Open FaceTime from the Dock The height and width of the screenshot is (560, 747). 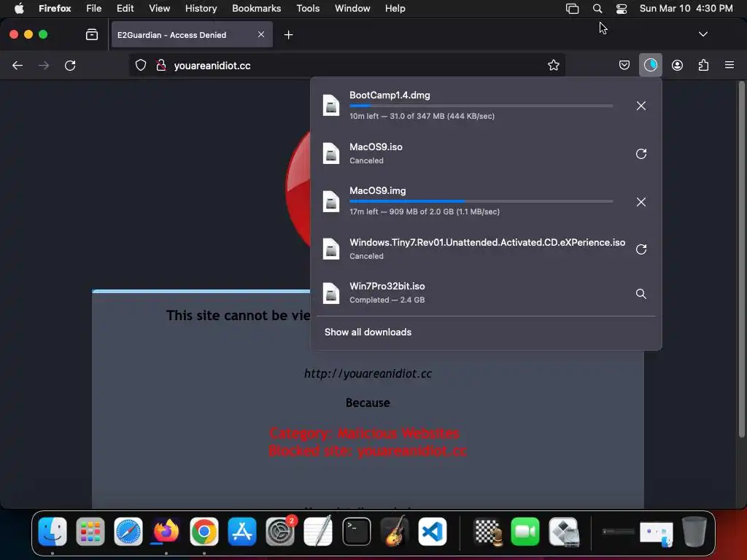pyautogui.click(x=525, y=532)
